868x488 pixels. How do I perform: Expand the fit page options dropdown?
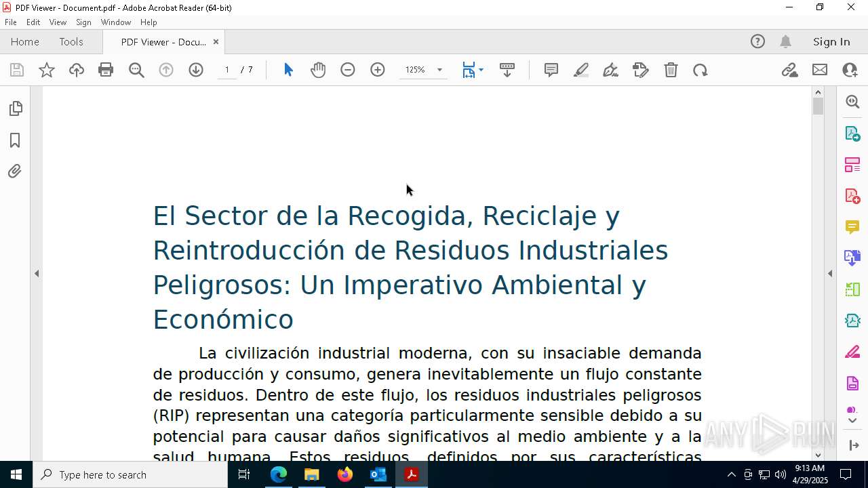(481, 70)
